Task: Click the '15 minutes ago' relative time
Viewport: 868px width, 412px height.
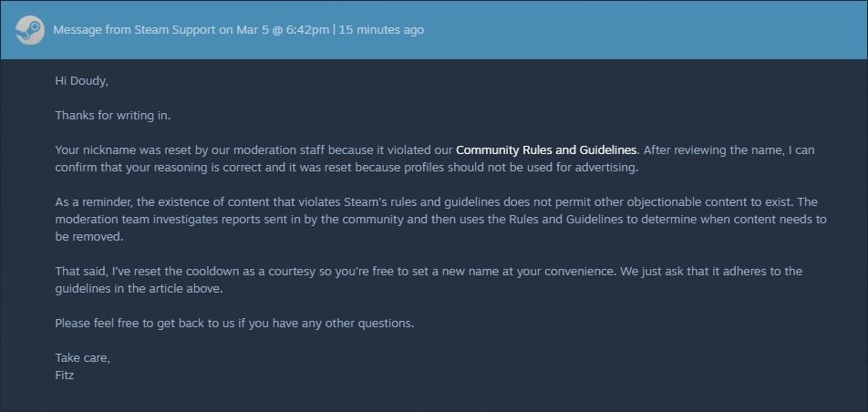Action: [x=382, y=30]
